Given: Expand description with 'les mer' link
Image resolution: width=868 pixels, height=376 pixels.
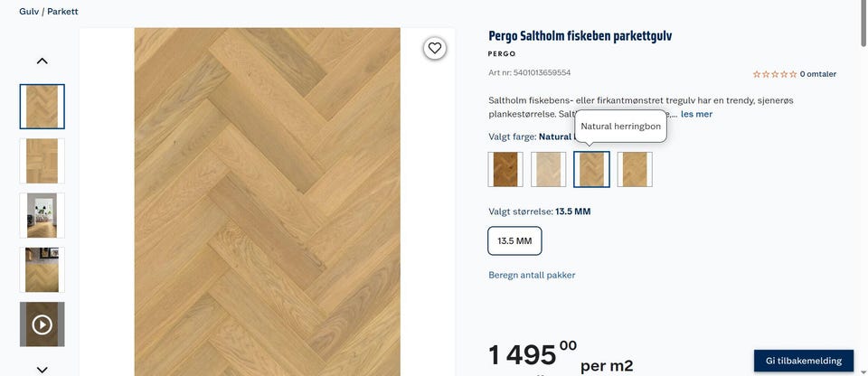Looking at the screenshot, I should click(x=696, y=114).
